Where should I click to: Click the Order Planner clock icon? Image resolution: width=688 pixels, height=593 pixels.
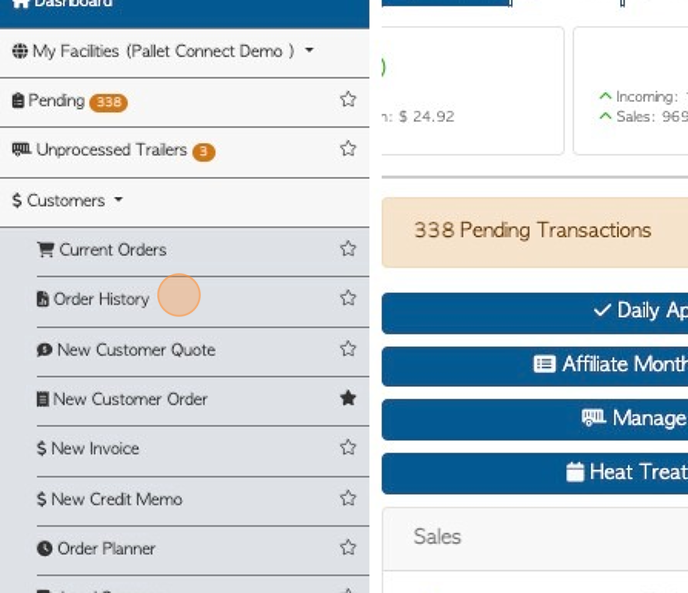pyautogui.click(x=45, y=548)
